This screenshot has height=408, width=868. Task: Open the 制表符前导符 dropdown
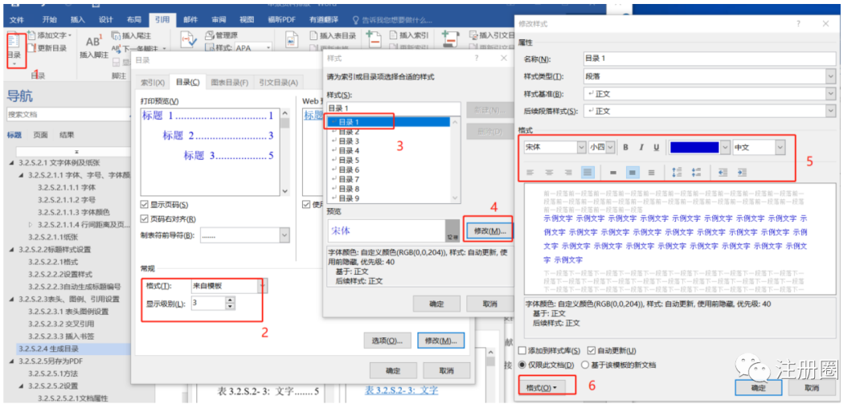click(x=284, y=235)
